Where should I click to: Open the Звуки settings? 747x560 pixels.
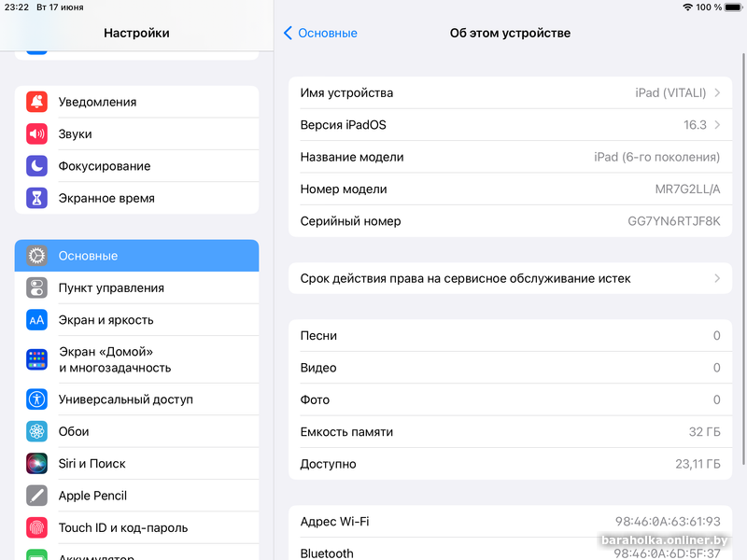pos(136,133)
